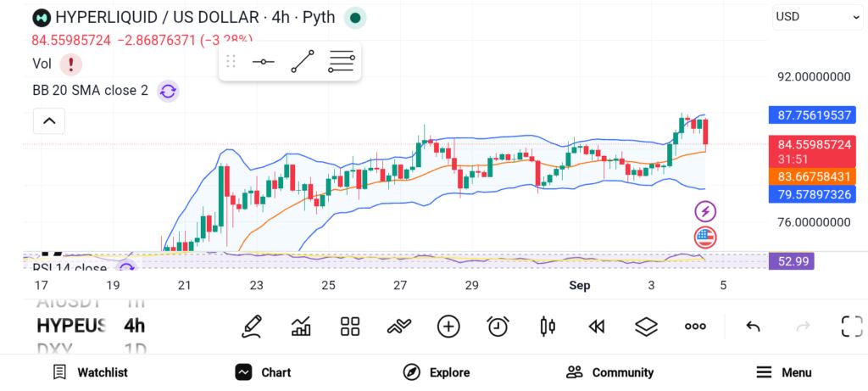
Task: Select the trend line drawing tool
Action: [x=303, y=61]
